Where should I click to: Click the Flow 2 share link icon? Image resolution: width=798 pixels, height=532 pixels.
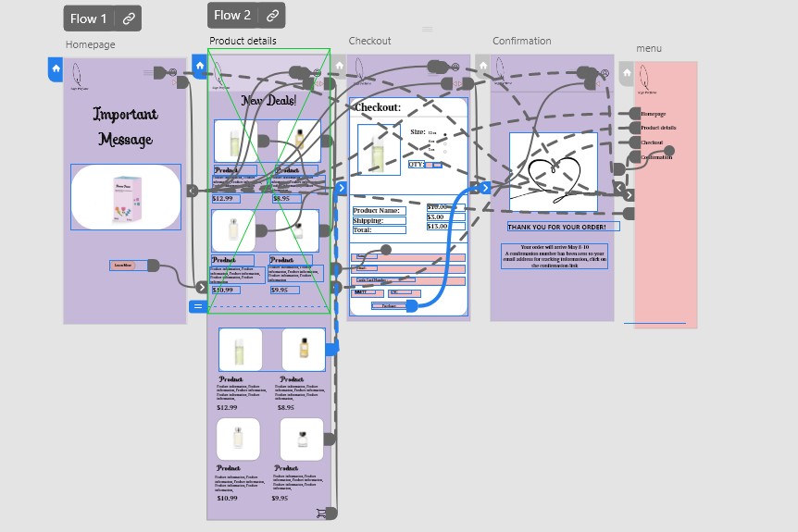[272, 16]
